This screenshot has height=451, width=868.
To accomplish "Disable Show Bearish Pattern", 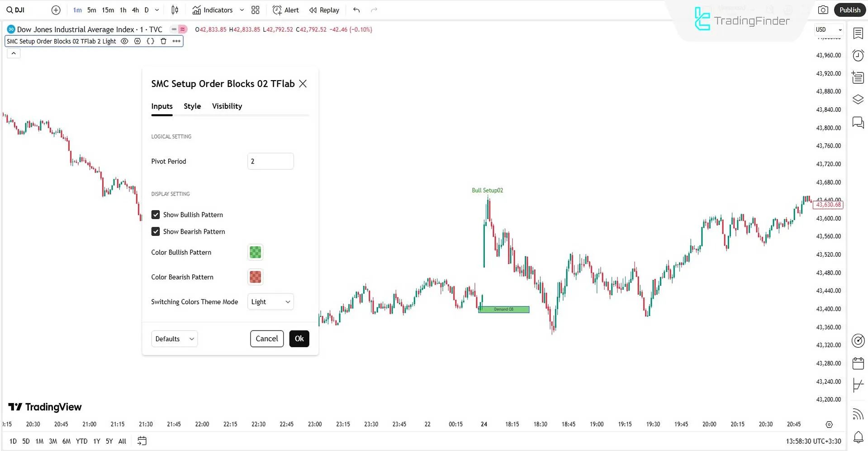I will pos(156,231).
